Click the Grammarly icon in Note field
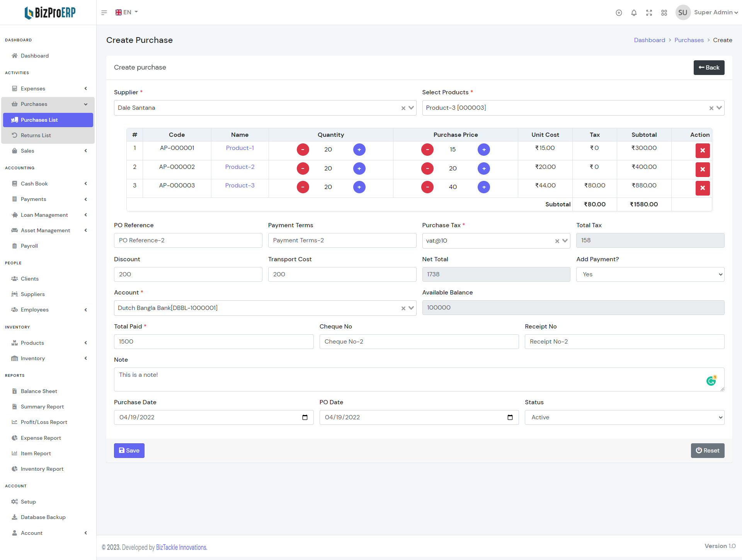This screenshot has width=742, height=560. [x=711, y=381]
